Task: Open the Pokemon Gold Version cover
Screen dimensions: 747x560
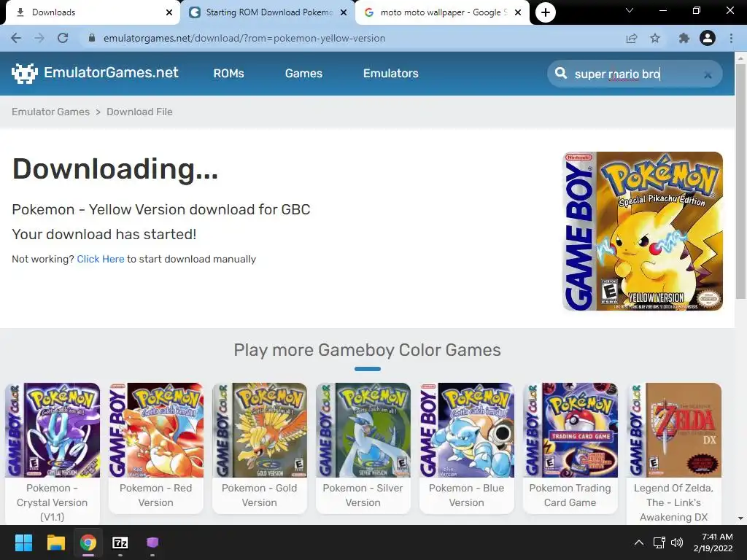Action: click(x=260, y=430)
